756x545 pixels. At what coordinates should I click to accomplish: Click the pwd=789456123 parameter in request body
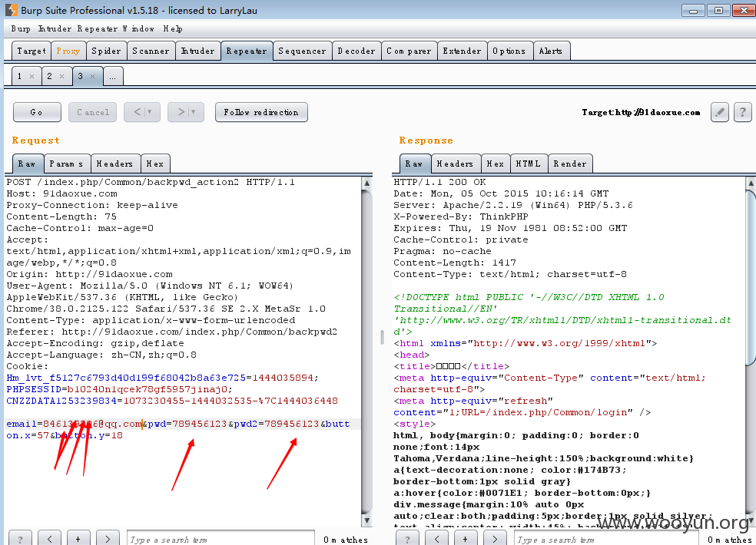187,424
